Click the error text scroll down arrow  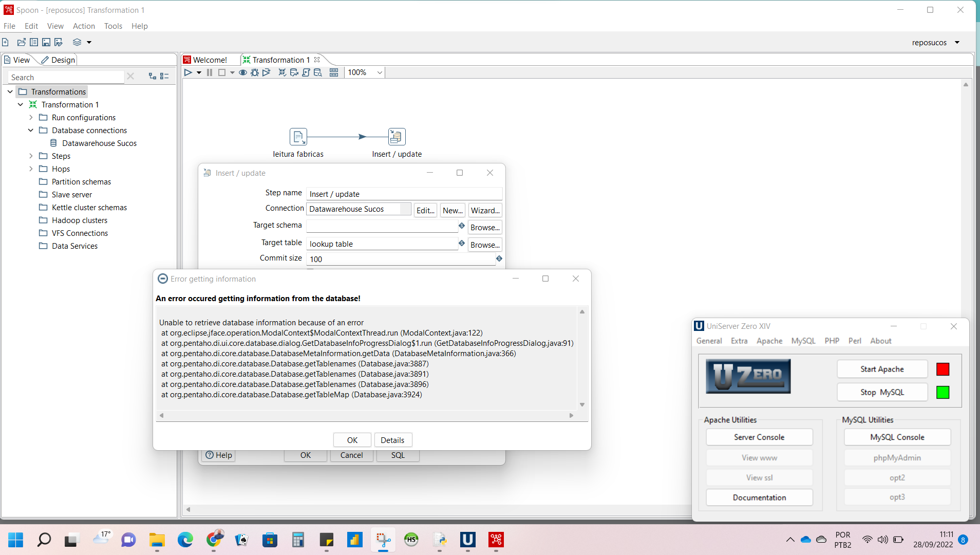(582, 404)
